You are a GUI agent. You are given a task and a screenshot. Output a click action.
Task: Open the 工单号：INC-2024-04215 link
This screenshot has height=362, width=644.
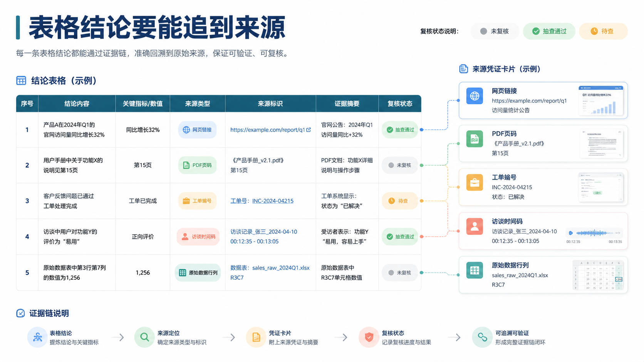pos(262,201)
